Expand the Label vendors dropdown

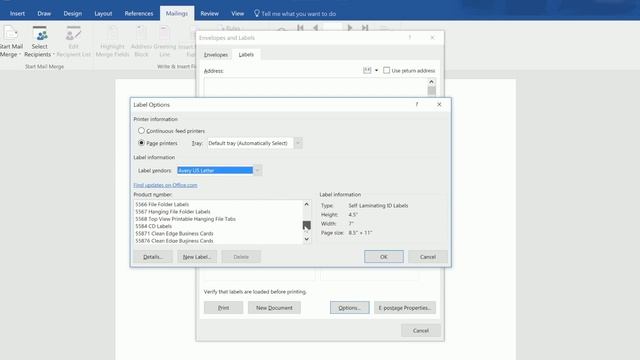(258, 170)
